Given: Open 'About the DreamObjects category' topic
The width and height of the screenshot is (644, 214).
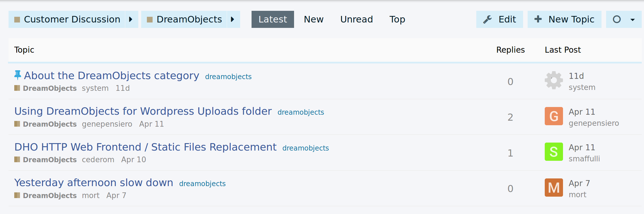Looking at the screenshot, I should [x=112, y=76].
